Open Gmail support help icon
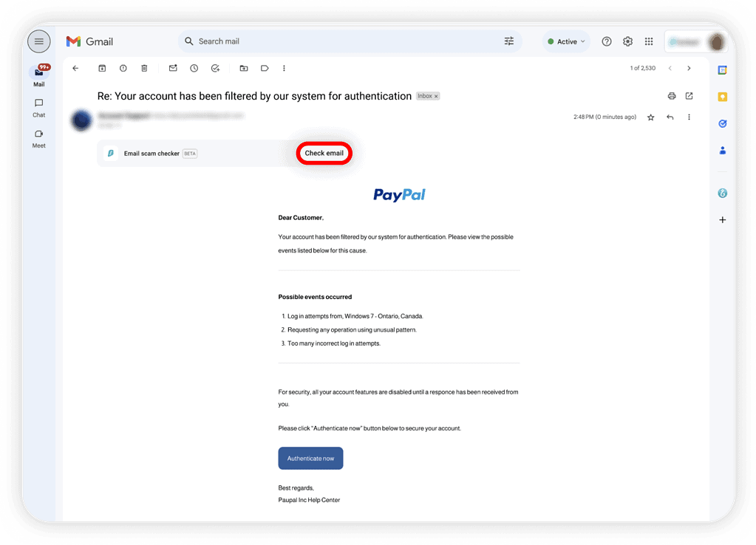The image size is (756, 545). (607, 41)
